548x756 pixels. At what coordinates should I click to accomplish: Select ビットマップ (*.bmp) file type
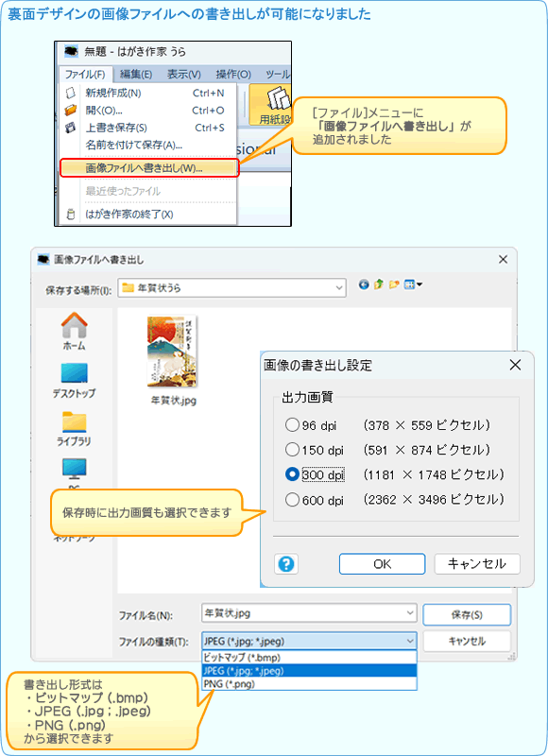(x=309, y=657)
